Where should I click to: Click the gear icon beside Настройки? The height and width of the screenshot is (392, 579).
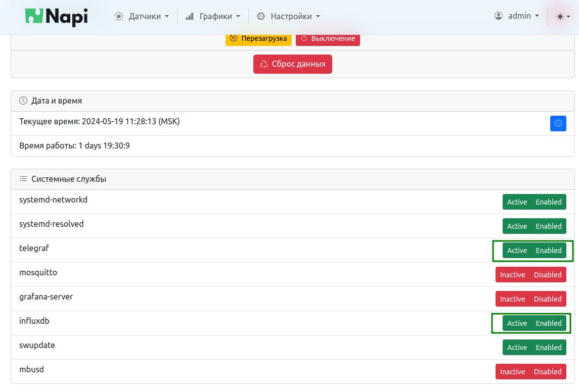[x=261, y=16]
